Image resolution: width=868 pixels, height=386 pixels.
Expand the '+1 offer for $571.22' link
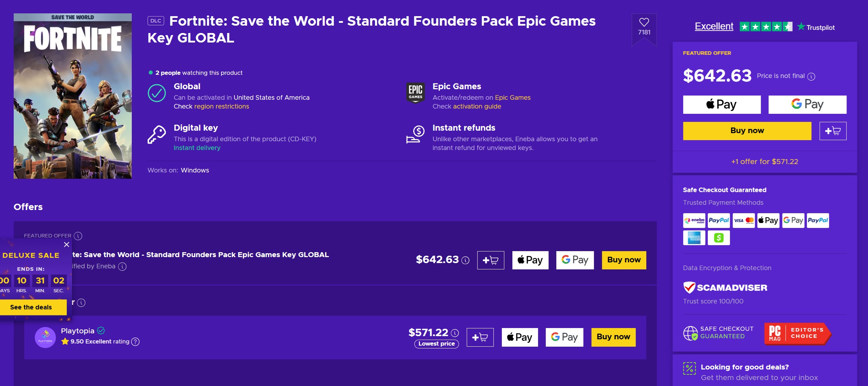[x=764, y=162]
